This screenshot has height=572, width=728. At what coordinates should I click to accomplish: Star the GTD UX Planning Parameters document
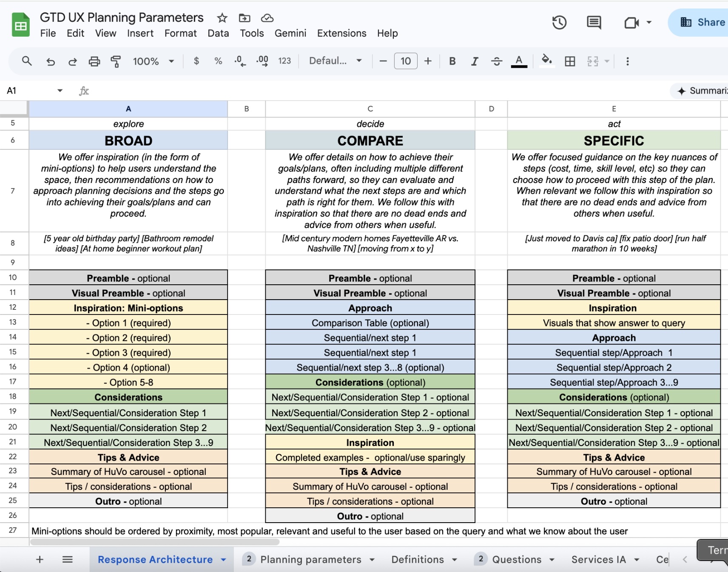222,18
